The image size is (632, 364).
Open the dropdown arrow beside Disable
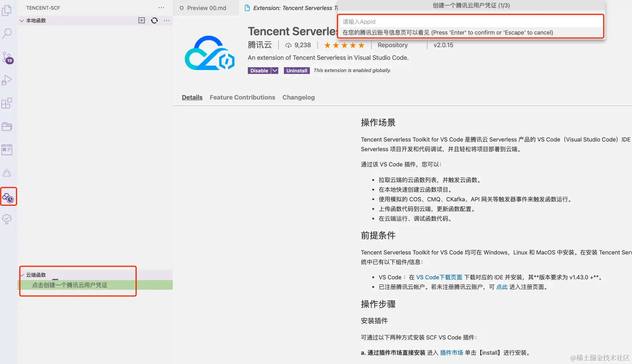click(275, 71)
